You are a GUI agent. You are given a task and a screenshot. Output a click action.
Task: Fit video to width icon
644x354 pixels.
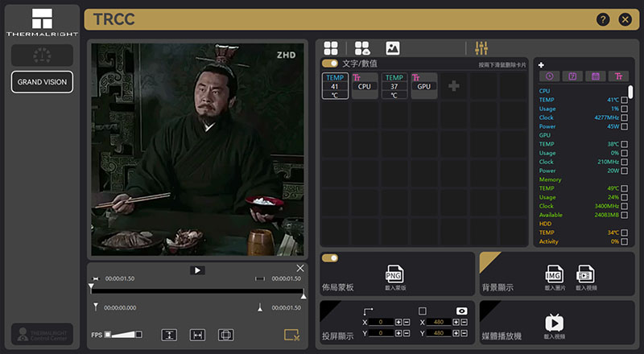coord(197,335)
